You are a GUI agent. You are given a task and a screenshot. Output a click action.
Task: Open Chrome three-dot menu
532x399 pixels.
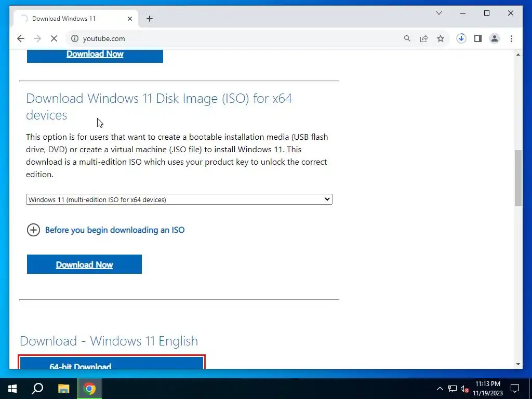click(511, 38)
